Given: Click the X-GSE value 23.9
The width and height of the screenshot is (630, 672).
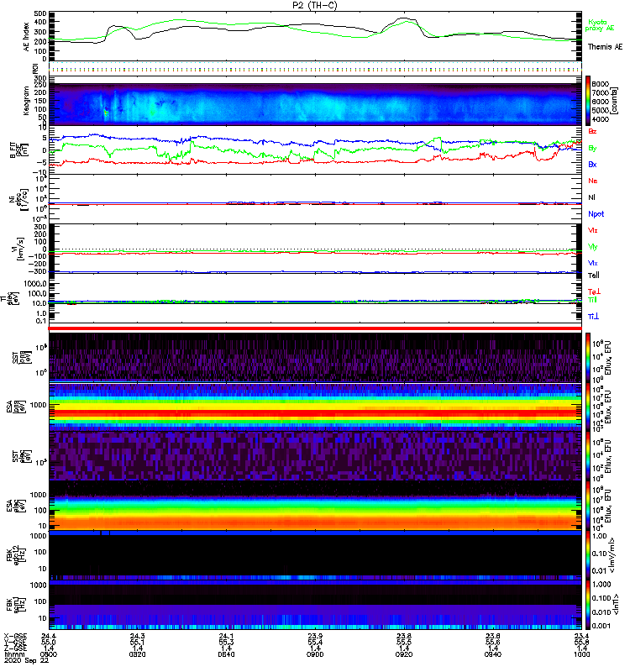Looking at the screenshot, I should [x=315, y=637].
